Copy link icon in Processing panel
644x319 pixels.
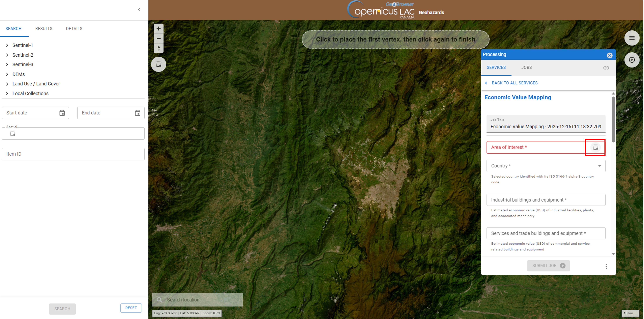point(606,68)
